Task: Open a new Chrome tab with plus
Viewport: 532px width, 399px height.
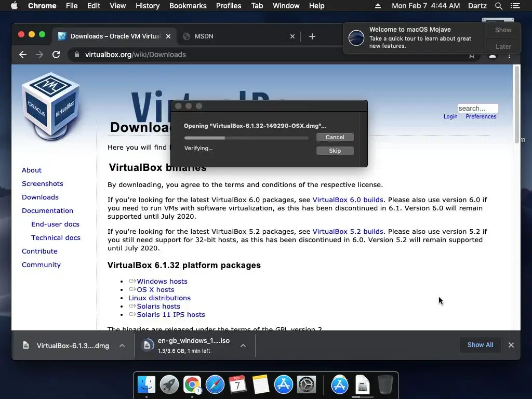Action: (312, 36)
